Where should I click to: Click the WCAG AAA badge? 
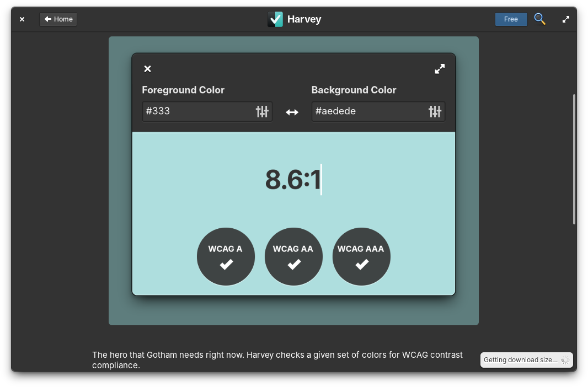click(361, 257)
